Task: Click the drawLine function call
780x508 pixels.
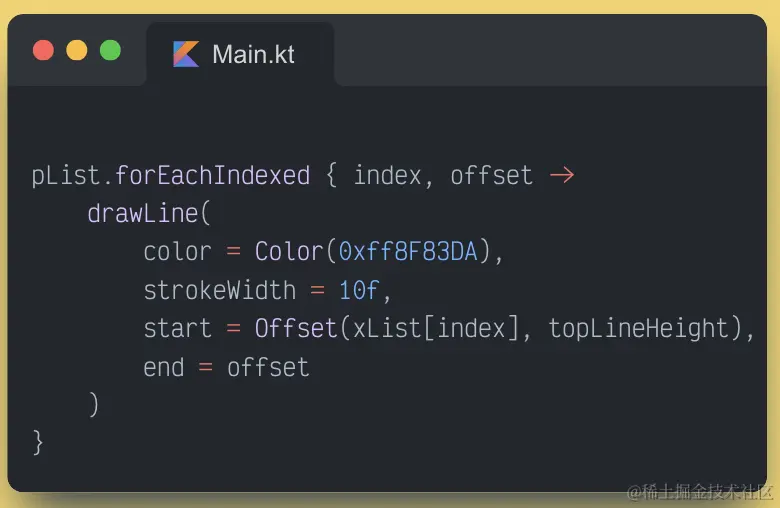Action: coord(142,214)
